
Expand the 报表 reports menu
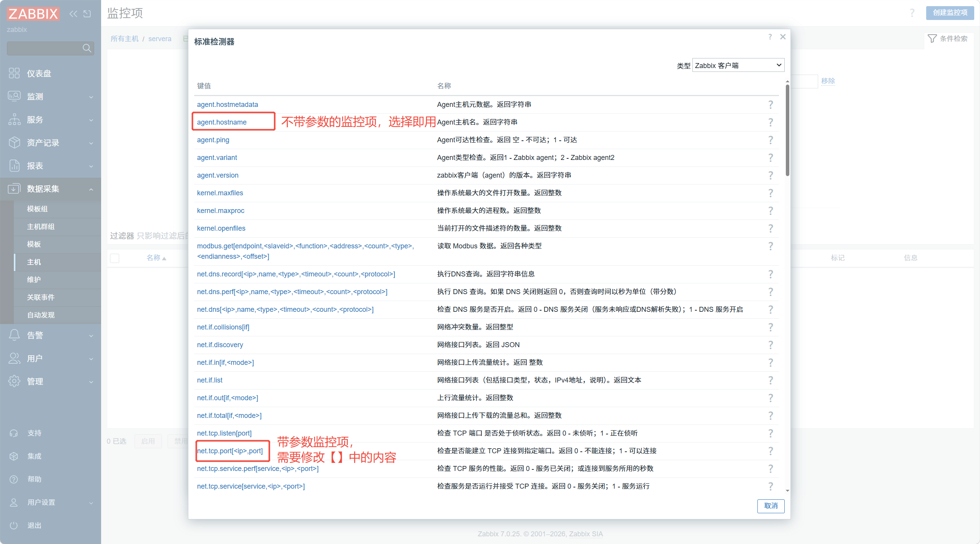coord(50,166)
